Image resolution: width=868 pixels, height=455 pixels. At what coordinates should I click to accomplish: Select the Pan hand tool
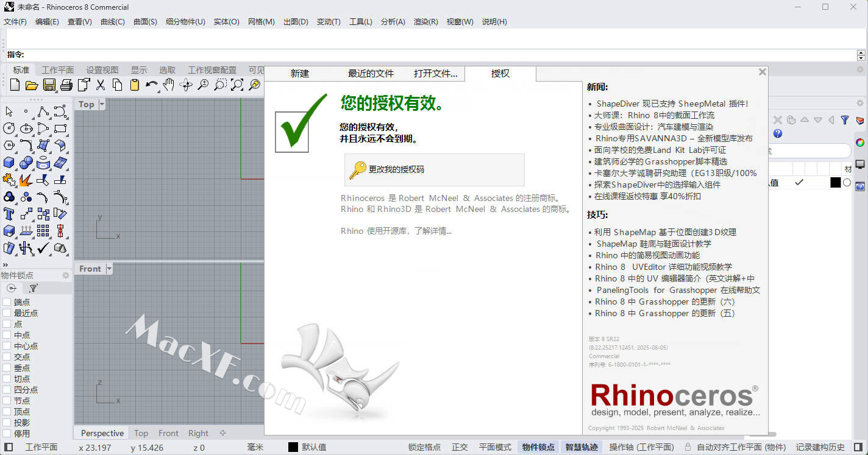click(169, 85)
